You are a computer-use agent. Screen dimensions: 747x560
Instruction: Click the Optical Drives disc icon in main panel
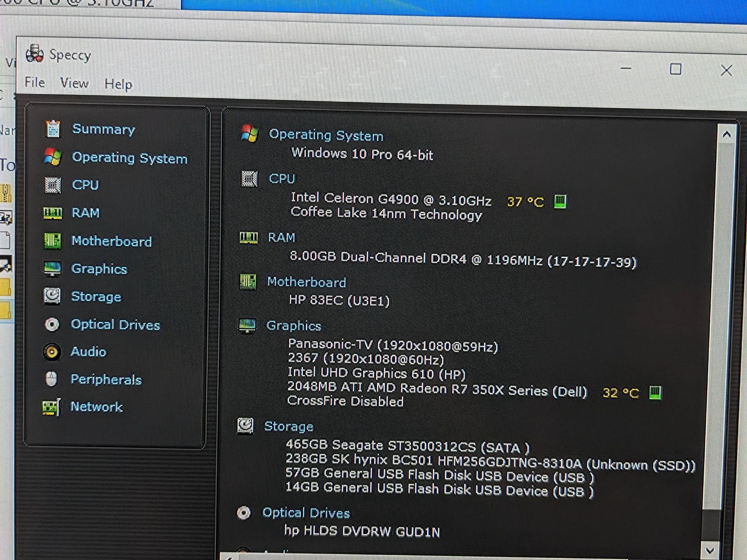click(x=244, y=513)
